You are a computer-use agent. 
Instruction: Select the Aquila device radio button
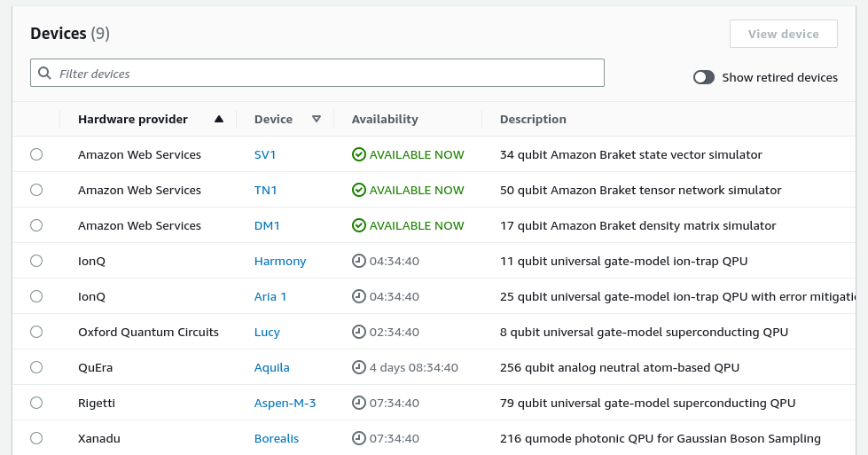pos(36,367)
